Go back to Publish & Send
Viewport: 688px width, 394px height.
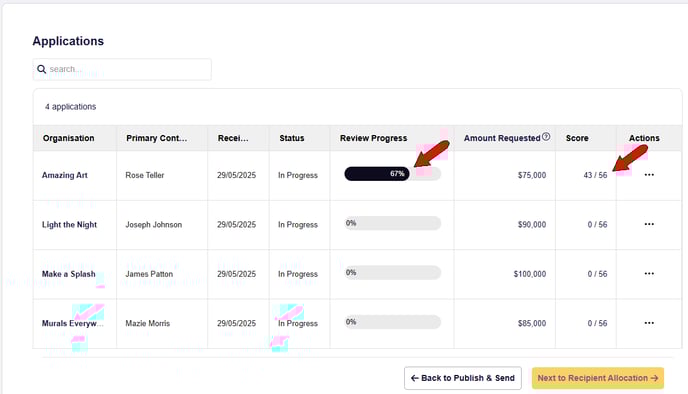pos(462,378)
